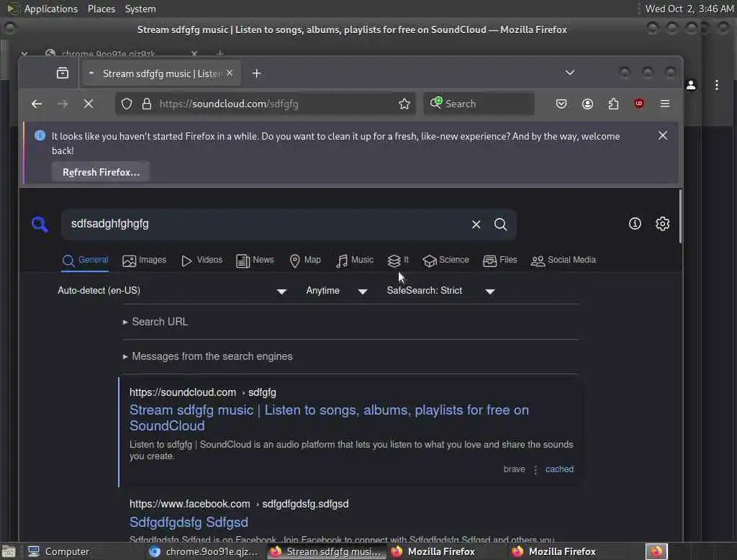Click the Chrome profile person icon

tap(691, 85)
